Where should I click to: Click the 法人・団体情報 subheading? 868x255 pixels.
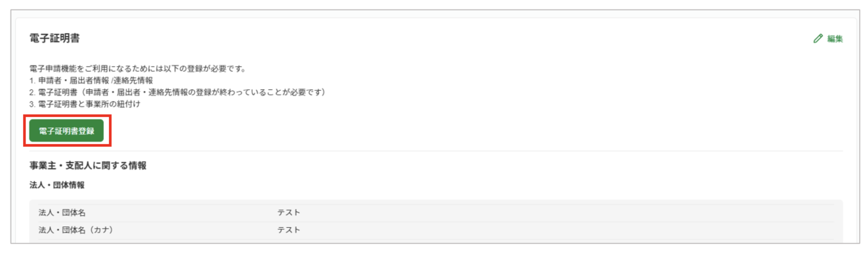(x=56, y=185)
